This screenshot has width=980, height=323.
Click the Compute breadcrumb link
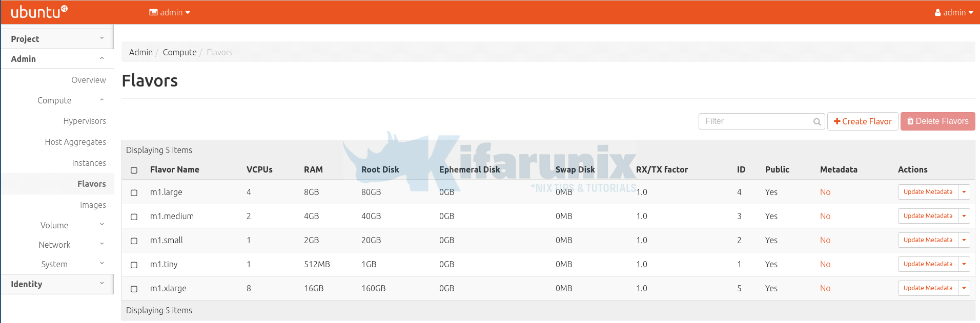coord(179,52)
